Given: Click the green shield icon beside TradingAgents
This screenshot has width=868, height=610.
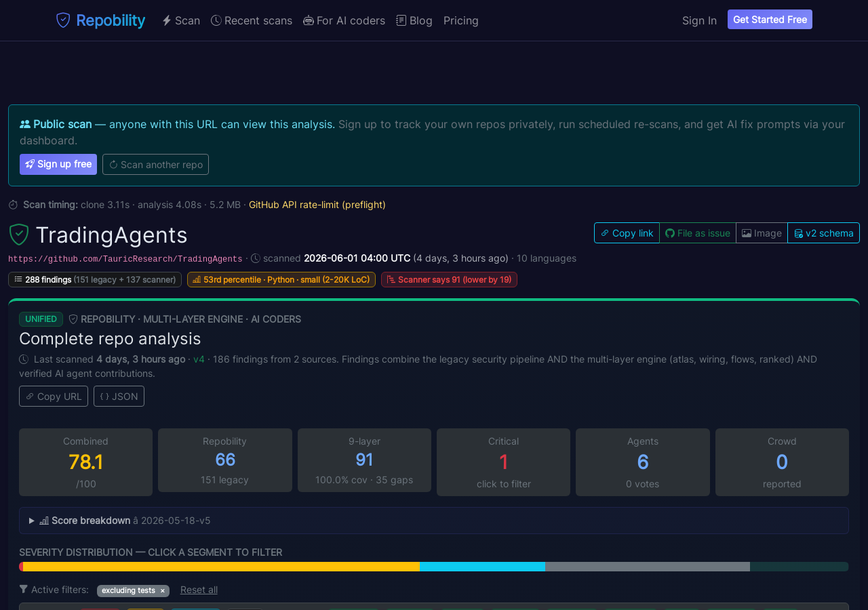Looking at the screenshot, I should [18, 235].
